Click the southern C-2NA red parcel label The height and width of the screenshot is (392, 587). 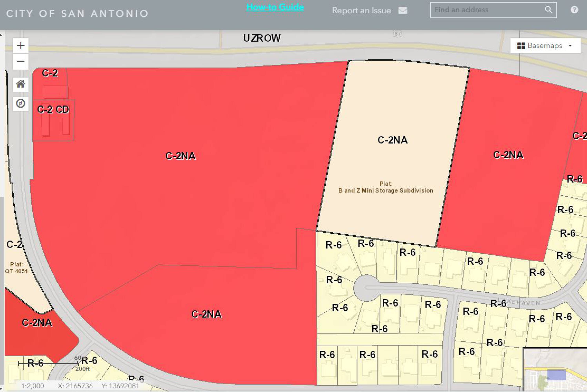point(206,314)
